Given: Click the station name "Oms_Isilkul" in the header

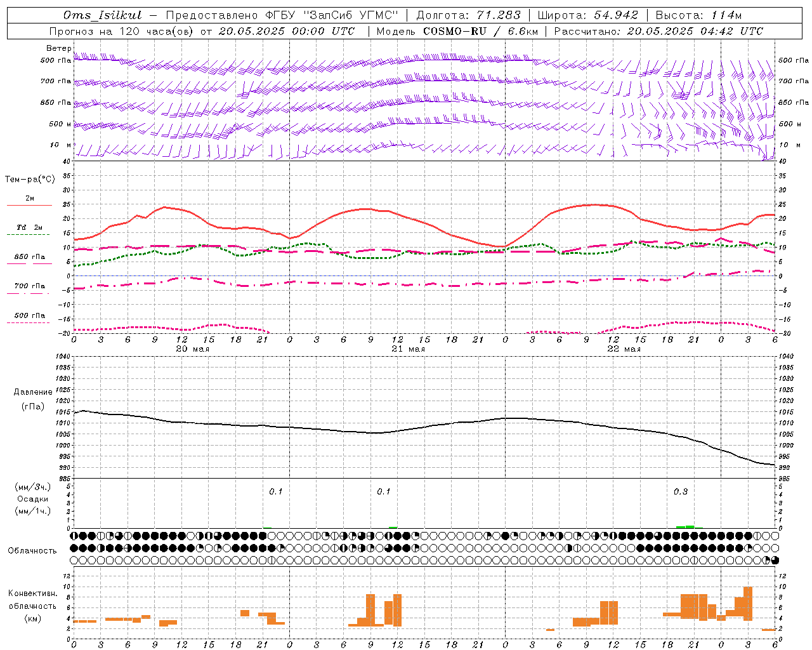Looking at the screenshot, I should coord(103,15).
